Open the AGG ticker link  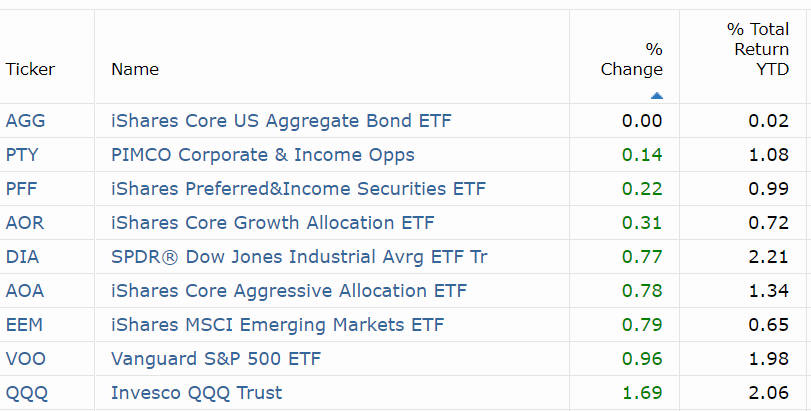[25, 120]
